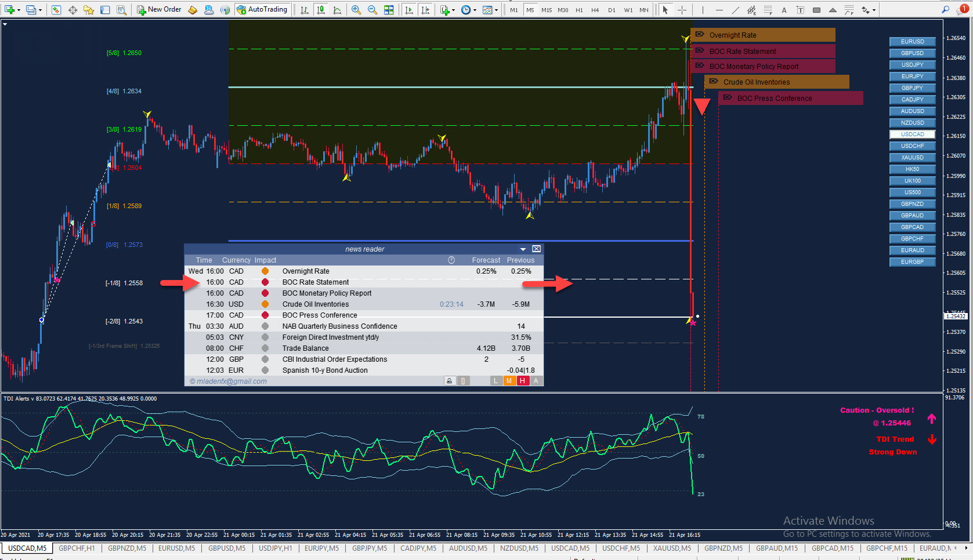Toggle news reader alert bell

[x=450, y=381]
